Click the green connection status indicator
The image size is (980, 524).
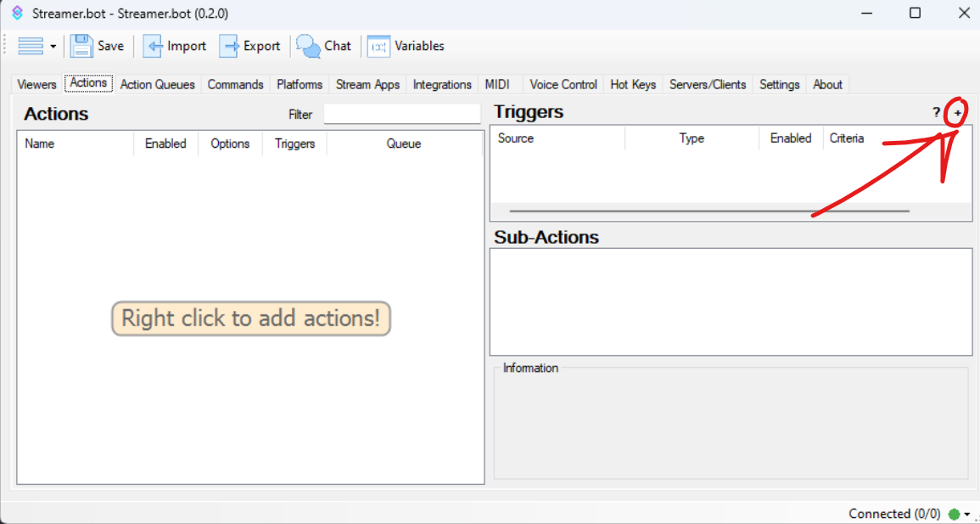tap(954, 514)
